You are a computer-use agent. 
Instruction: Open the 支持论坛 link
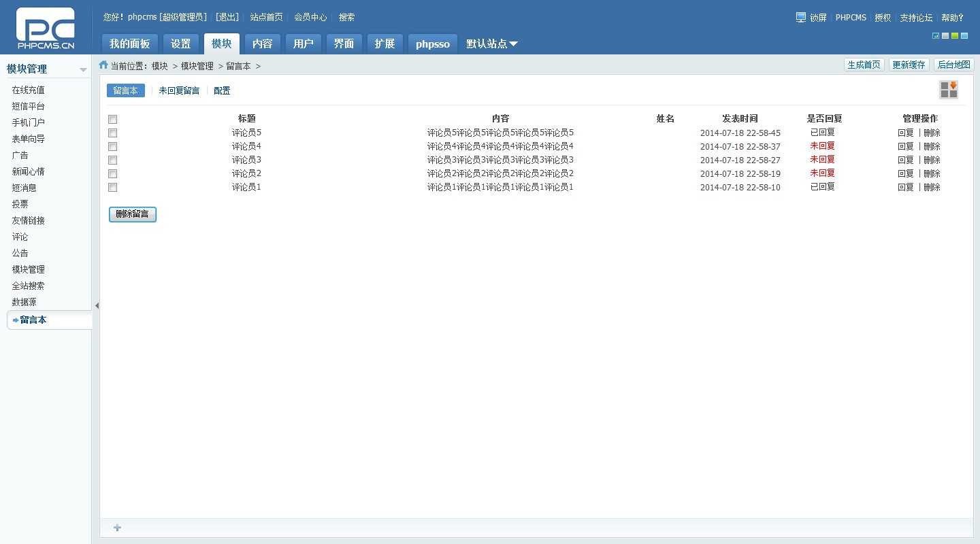[x=916, y=18]
